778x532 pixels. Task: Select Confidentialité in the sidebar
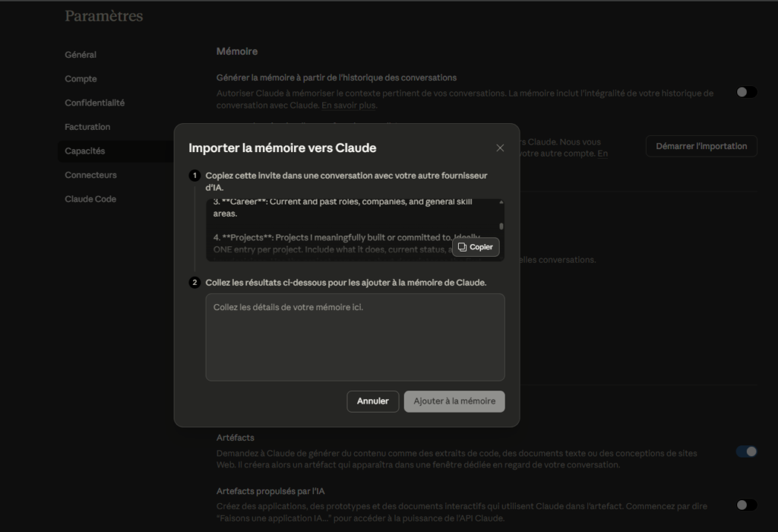pos(94,103)
